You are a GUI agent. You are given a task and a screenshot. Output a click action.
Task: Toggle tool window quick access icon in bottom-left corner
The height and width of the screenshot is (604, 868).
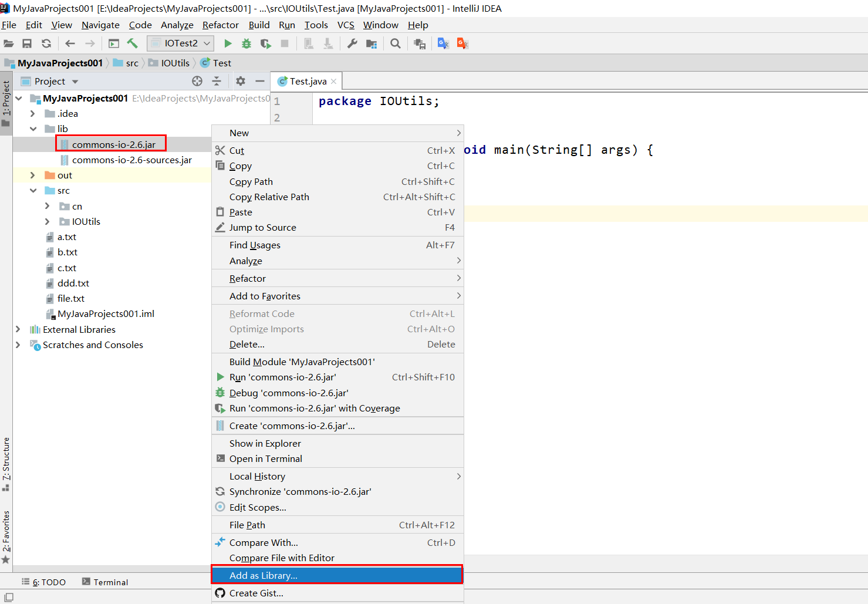point(9,598)
